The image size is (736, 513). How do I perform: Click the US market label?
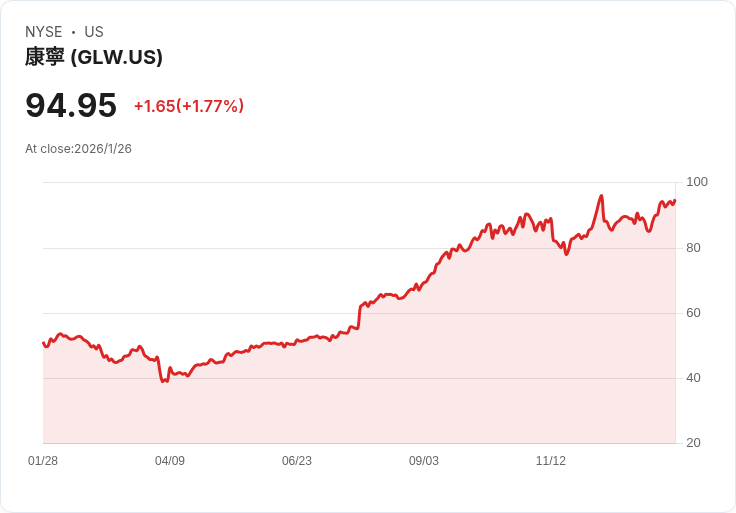pos(94,32)
